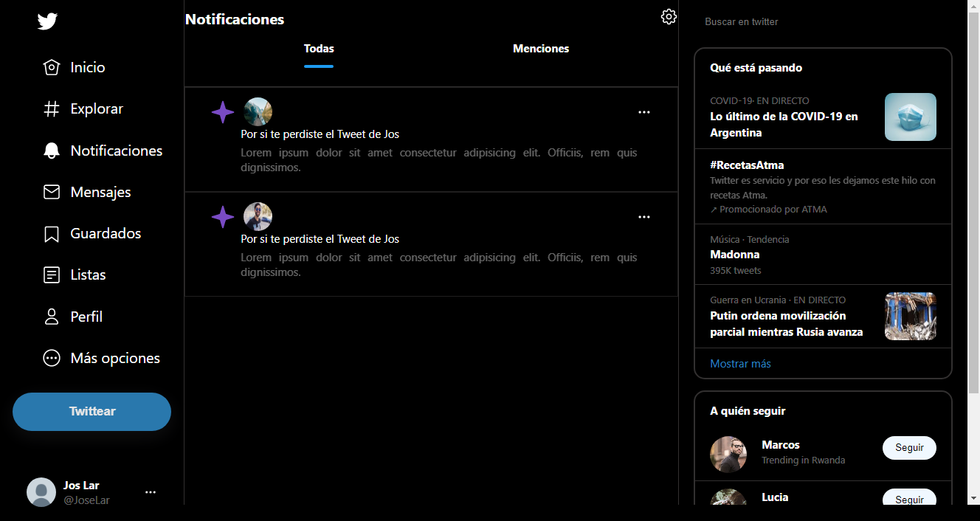Open the account switcher next to Jos Lar

pos(151,491)
